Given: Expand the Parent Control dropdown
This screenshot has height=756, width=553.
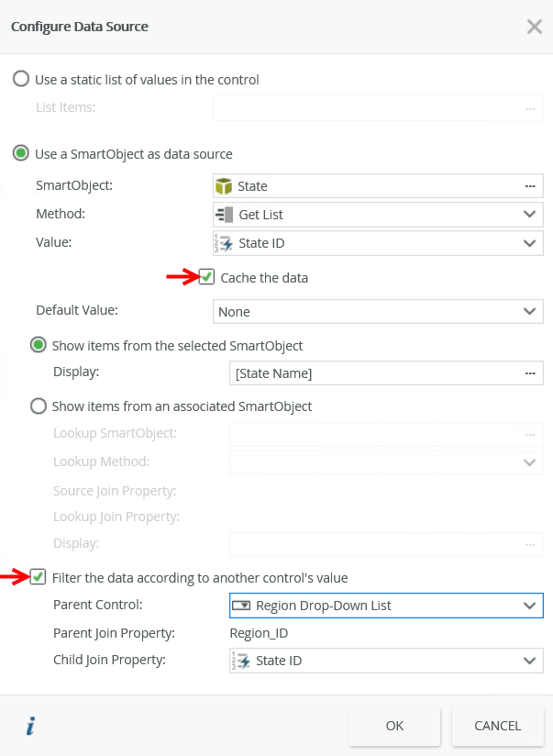Looking at the screenshot, I should [x=529, y=606].
